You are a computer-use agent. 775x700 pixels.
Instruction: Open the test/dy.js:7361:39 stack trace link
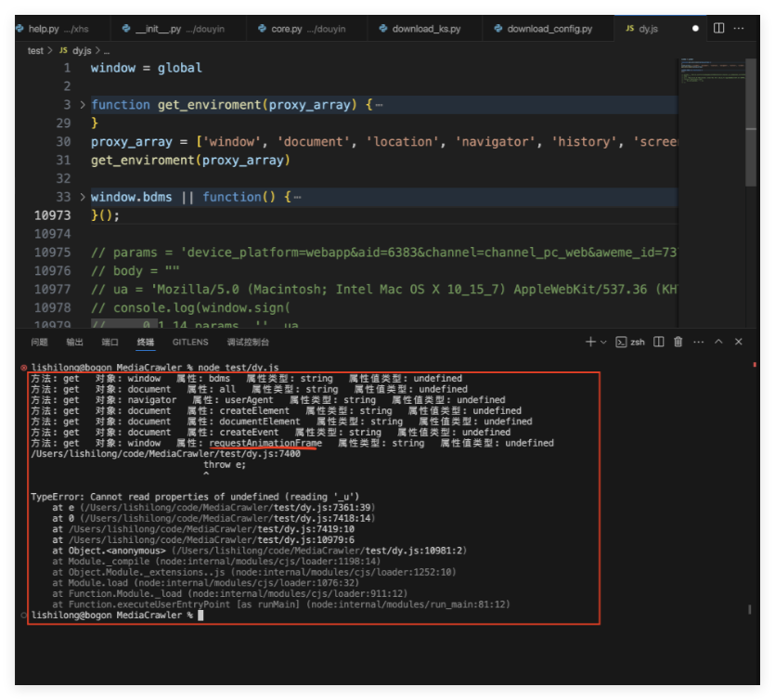pos(324,508)
